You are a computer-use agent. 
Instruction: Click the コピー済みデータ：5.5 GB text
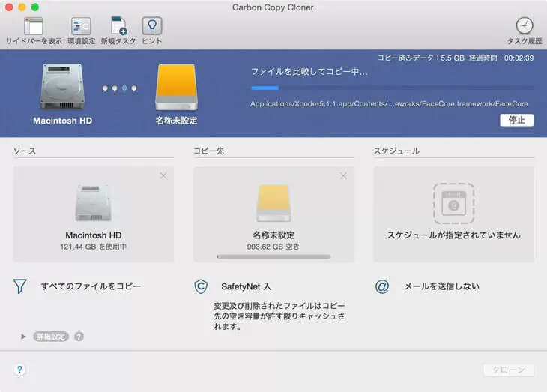click(420, 58)
